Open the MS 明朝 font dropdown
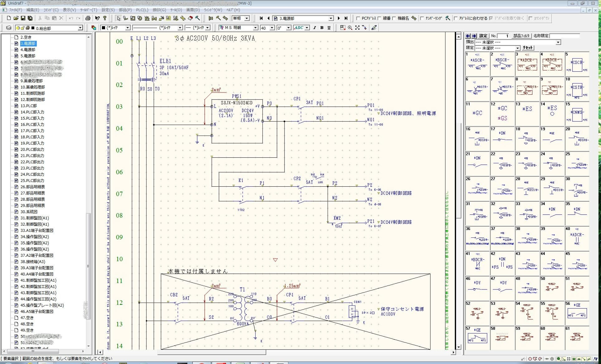Viewport: 601px width, 364px height. point(255,28)
